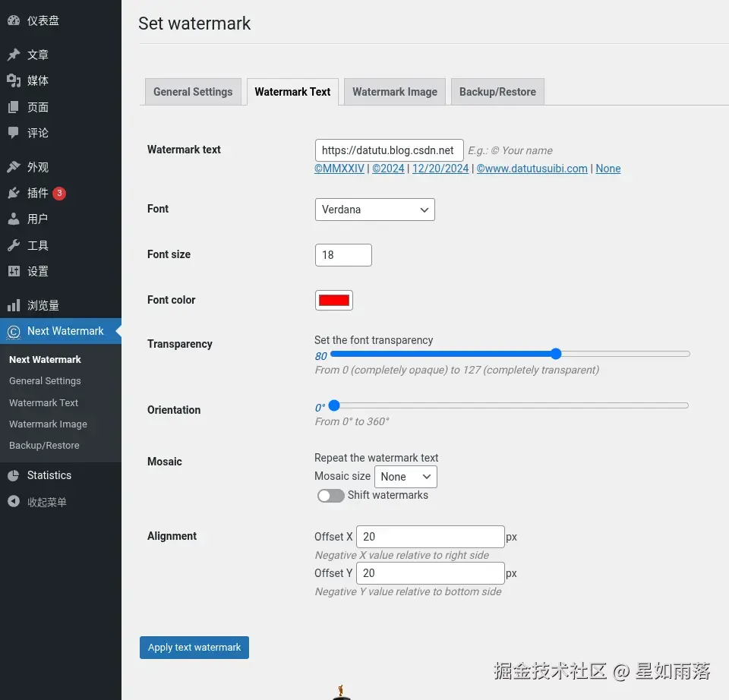Focus the Offset Y input field
Image resolution: width=729 pixels, height=700 pixels.
click(x=431, y=573)
